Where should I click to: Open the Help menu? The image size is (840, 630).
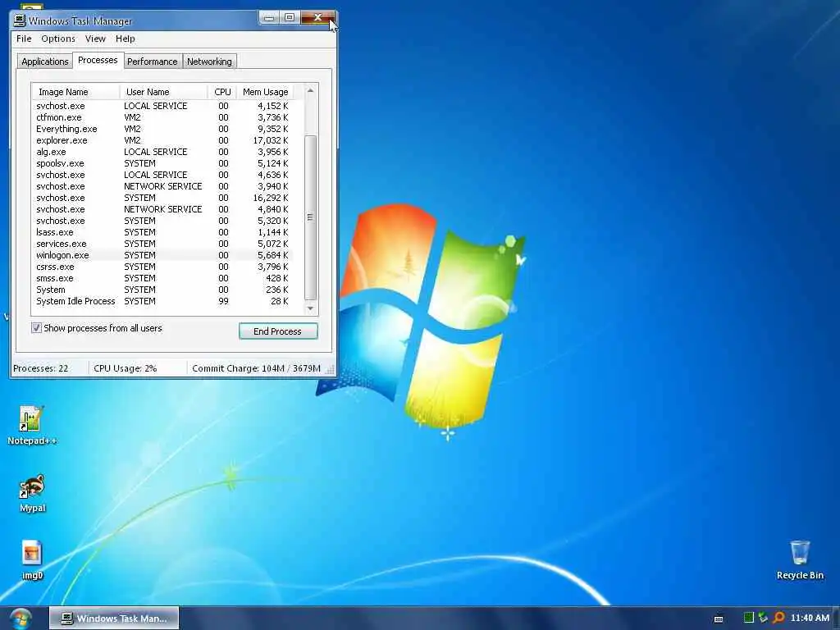[x=125, y=39]
